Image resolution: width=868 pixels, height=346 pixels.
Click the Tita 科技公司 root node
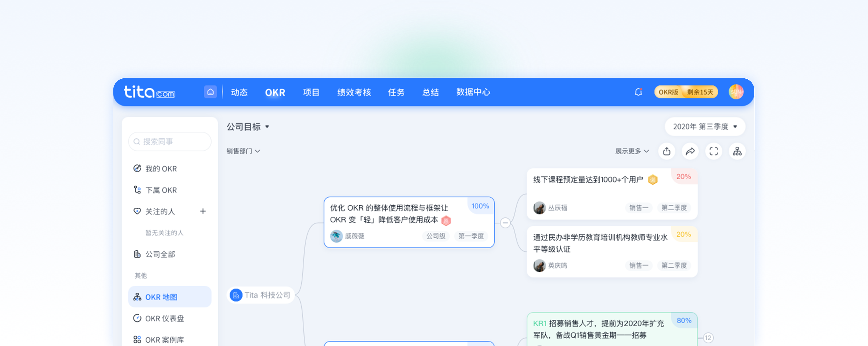point(260,295)
